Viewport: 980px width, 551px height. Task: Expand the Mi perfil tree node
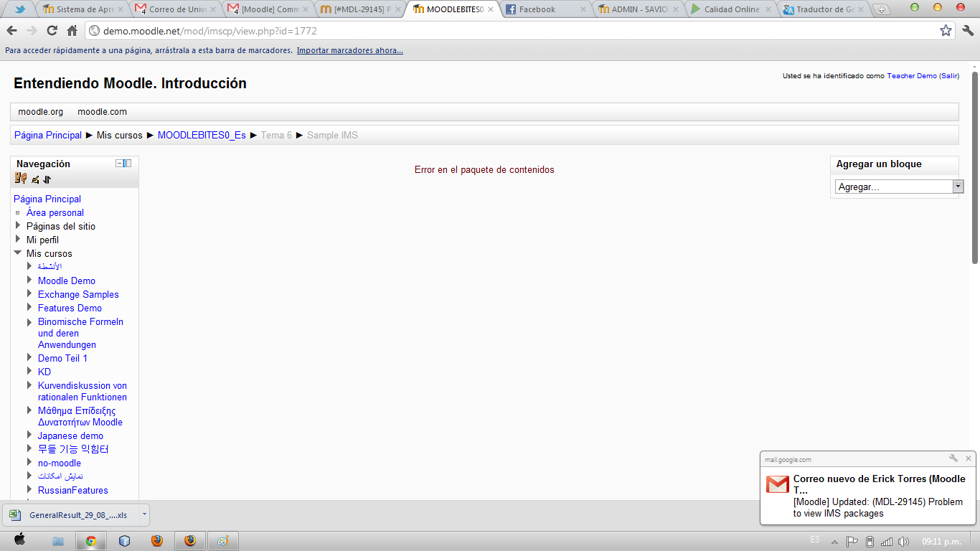[18, 239]
